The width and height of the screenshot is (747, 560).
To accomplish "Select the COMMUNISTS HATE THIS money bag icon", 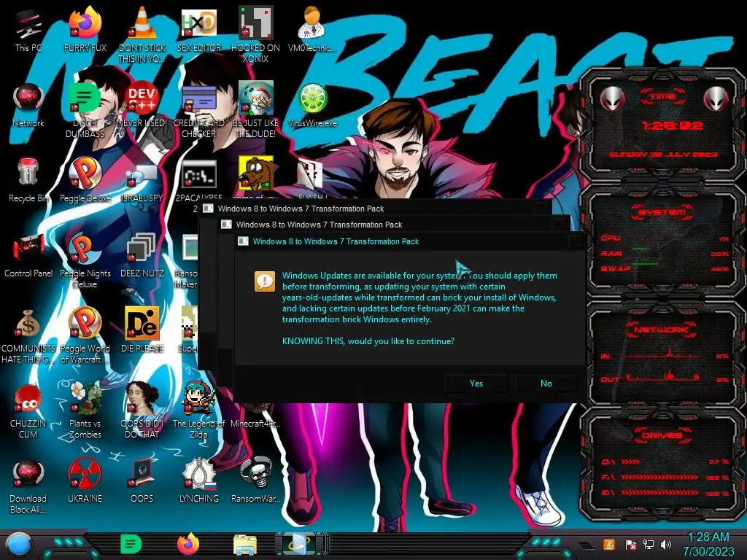I will pyautogui.click(x=28, y=335).
